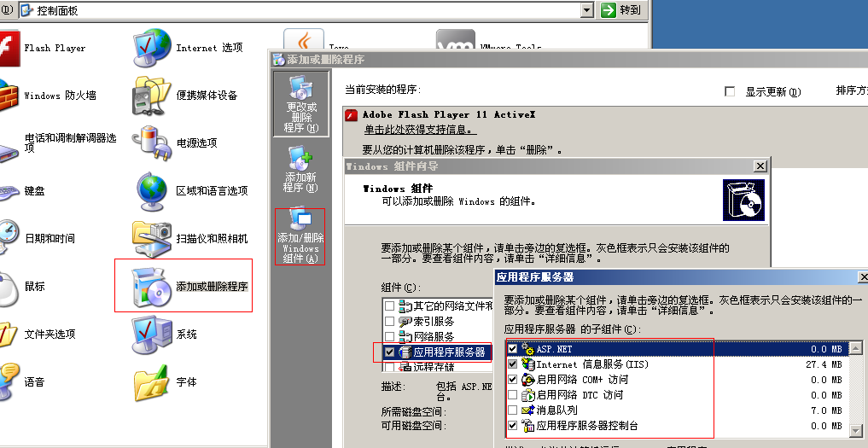Click the 控制面板 address bar field
The width and height of the screenshot is (868, 448).
306,10
